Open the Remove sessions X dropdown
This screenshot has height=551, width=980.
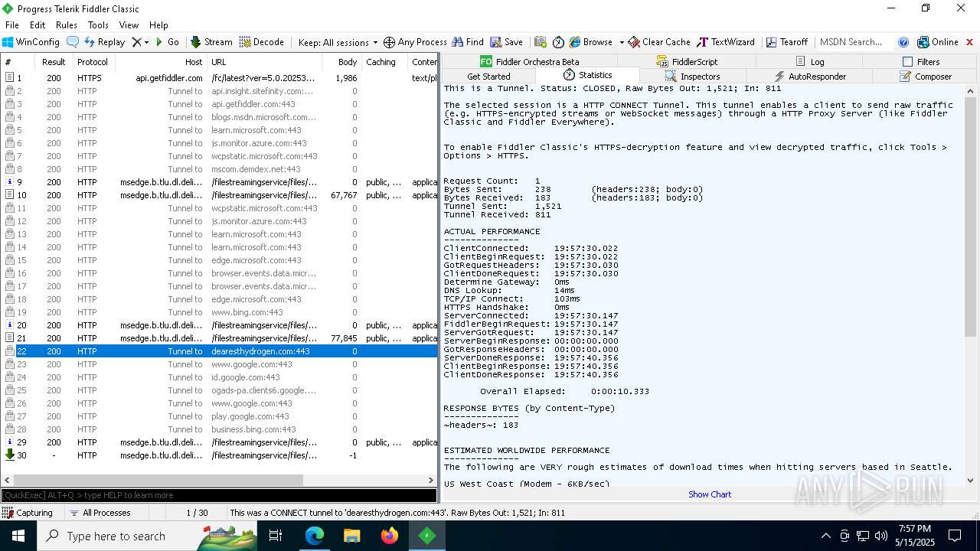tap(140, 42)
